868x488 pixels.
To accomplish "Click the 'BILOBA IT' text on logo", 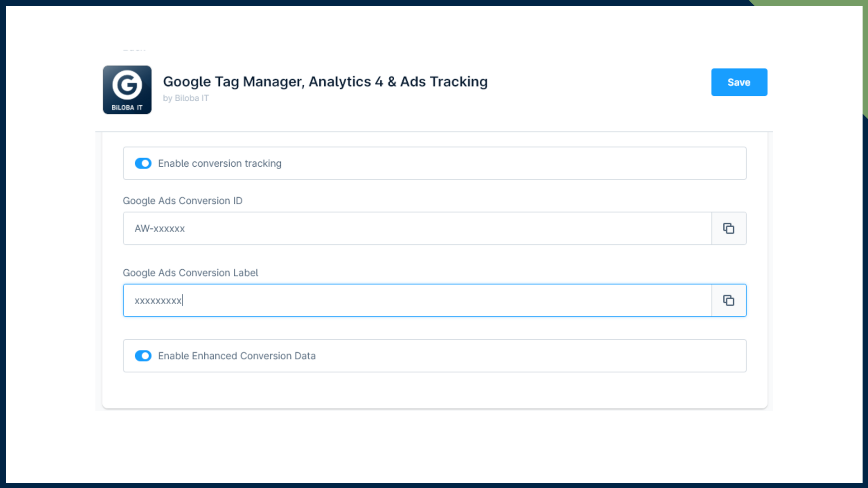I will [x=127, y=108].
